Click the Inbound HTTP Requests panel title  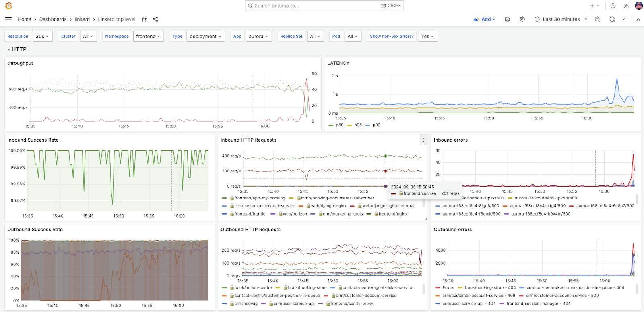[x=248, y=140]
